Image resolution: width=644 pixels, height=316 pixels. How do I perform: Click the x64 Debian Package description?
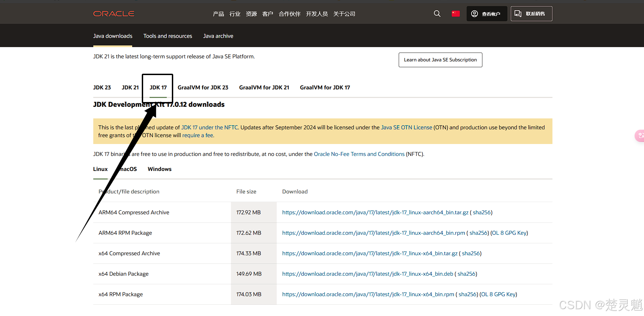click(x=124, y=274)
